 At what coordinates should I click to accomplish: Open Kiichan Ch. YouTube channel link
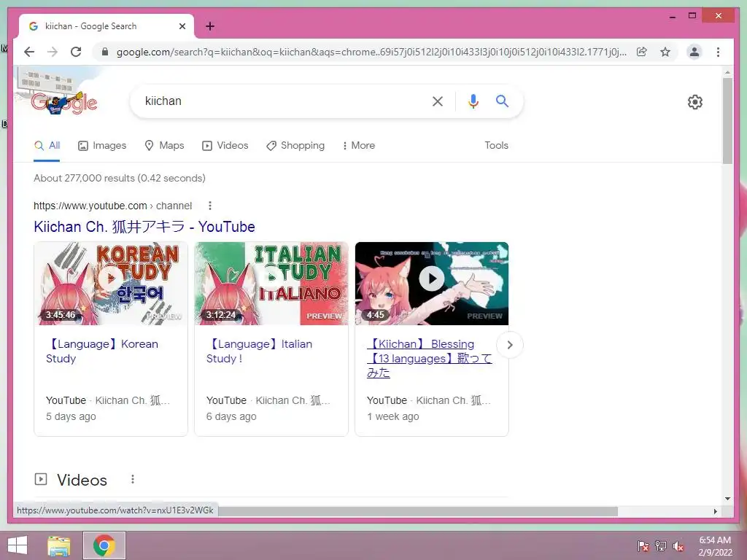click(144, 227)
